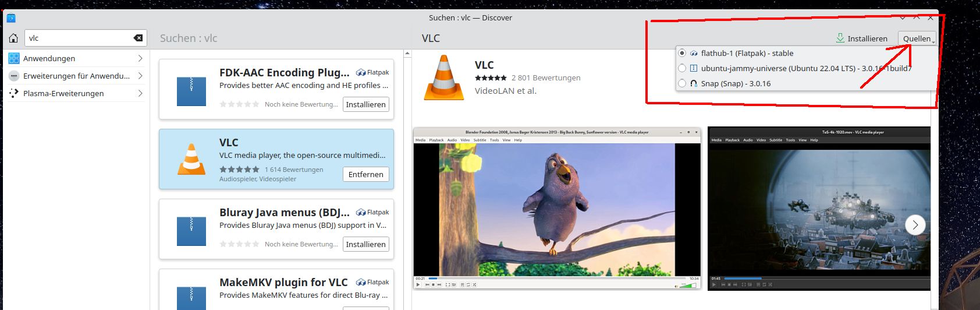Click the Discover app icon in title bar
This screenshot has width=980, height=310.
[x=11, y=17]
